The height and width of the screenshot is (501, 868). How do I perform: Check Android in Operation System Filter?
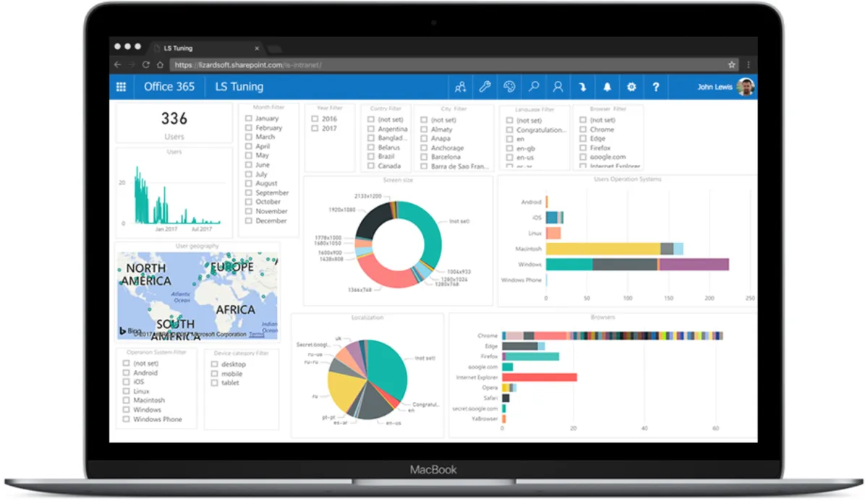tap(127, 372)
